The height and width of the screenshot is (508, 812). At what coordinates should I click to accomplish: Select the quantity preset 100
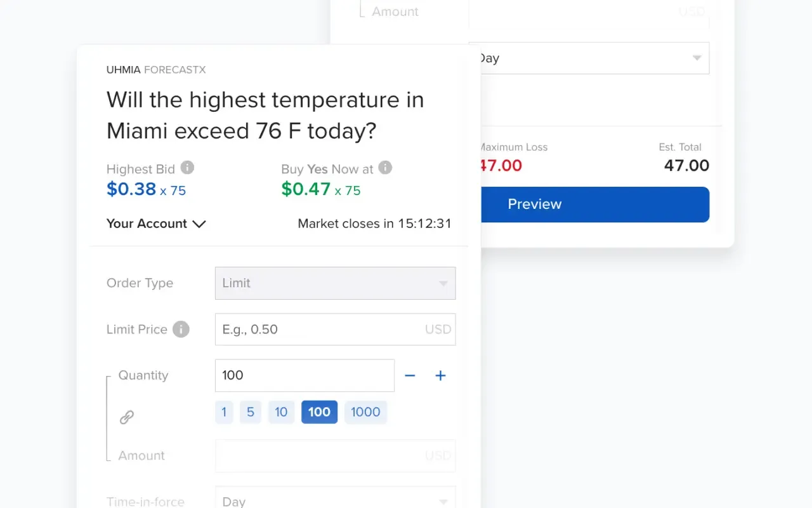(319, 412)
